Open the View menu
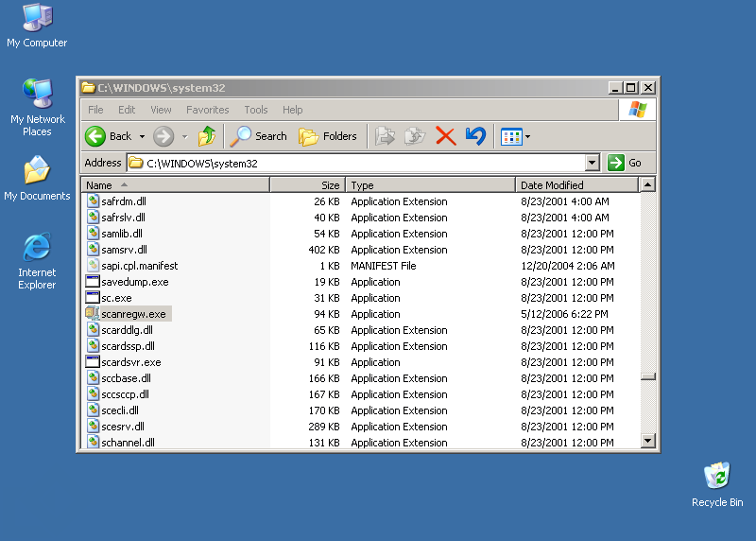Viewport: 756px width, 541px height. [161, 110]
